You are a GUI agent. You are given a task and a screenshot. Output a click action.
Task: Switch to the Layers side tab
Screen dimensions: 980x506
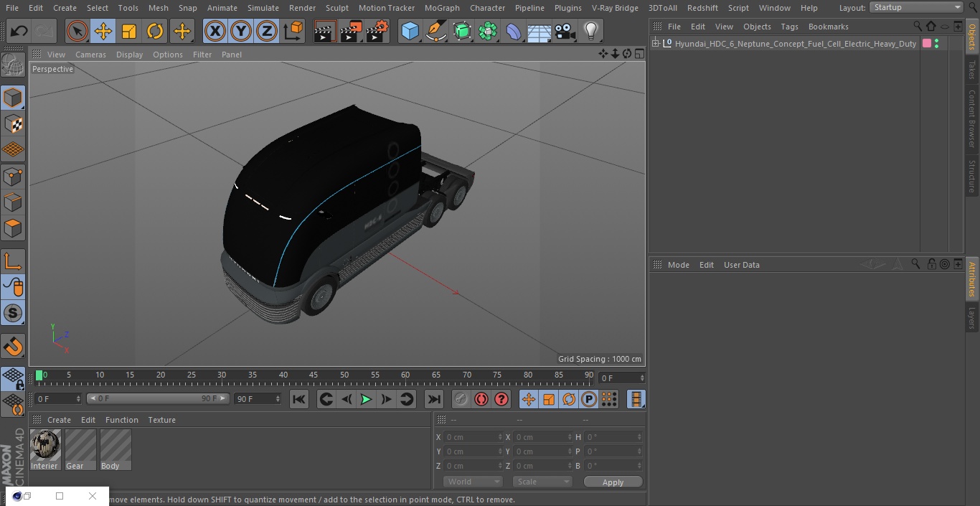coord(972,317)
